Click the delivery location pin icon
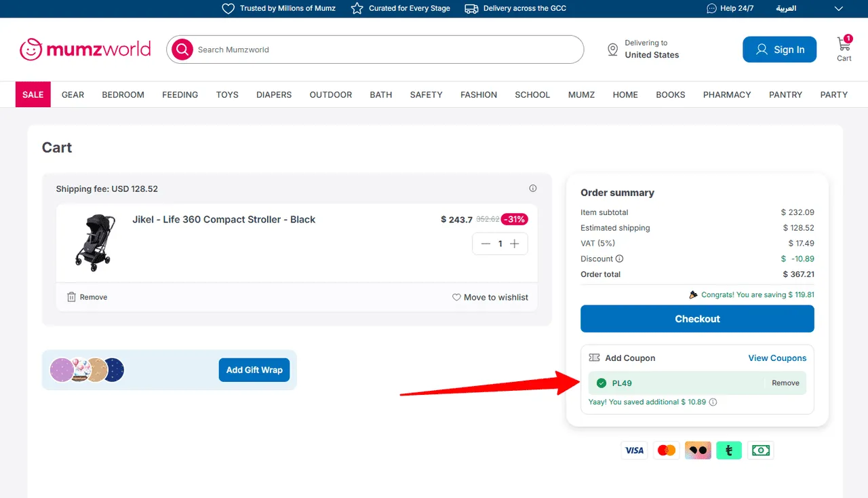 tap(612, 50)
